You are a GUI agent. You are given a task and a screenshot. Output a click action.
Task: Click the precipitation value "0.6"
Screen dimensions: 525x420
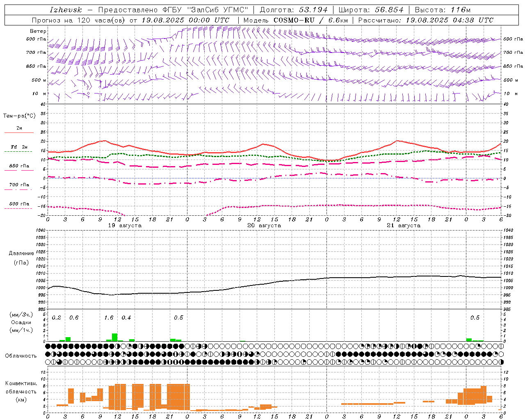74,317
